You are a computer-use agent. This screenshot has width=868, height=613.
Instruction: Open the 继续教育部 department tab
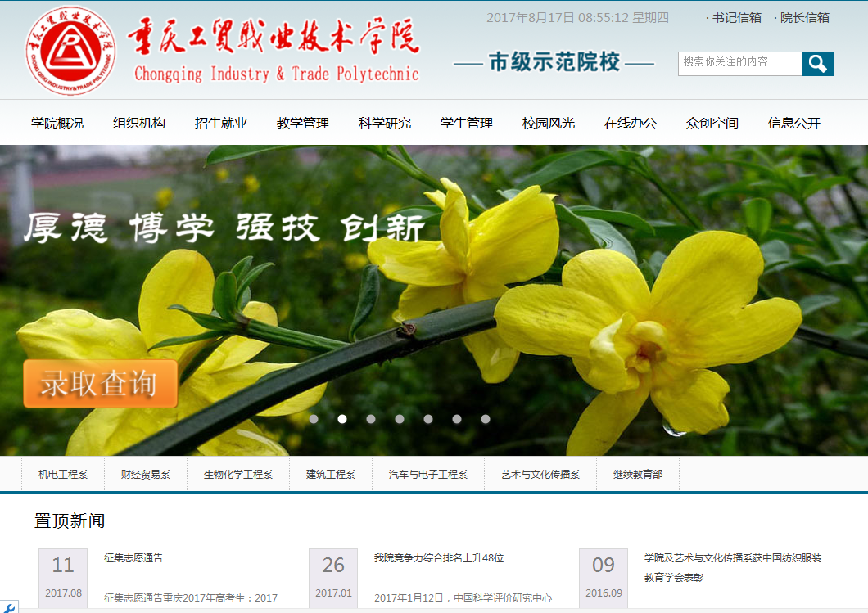click(638, 475)
